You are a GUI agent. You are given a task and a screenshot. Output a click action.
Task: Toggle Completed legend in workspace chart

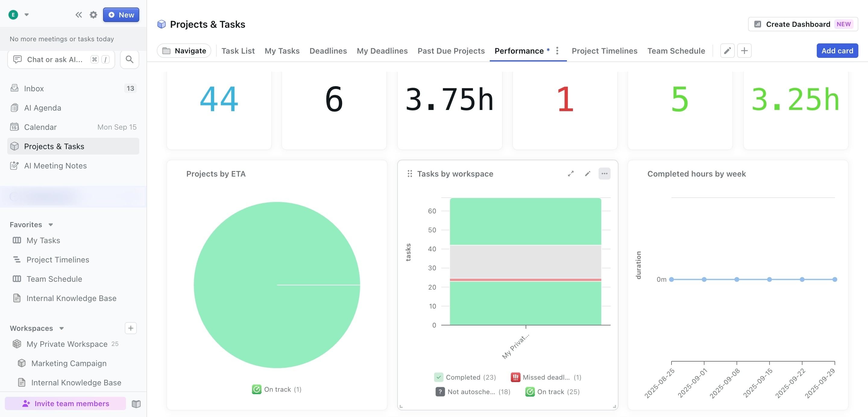(465, 377)
